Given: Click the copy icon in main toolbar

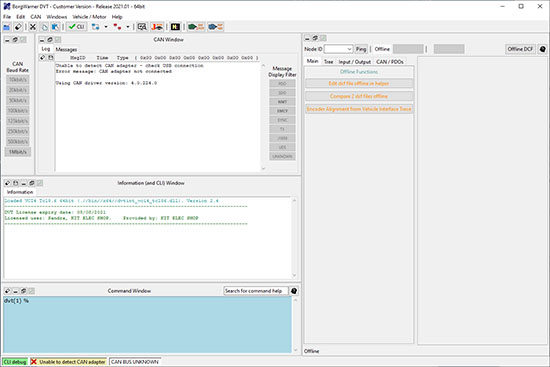Looking at the screenshot, I should [44, 27].
